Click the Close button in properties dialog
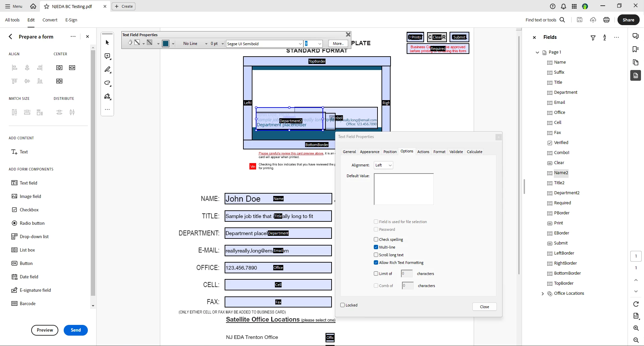This screenshot has height=346, width=644. pyautogui.click(x=484, y=307)
